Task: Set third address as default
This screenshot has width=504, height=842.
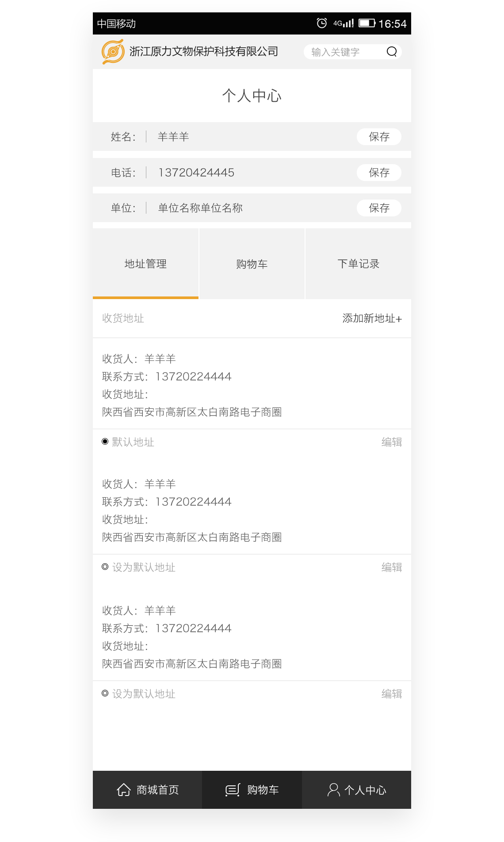Action: (105, 693)
